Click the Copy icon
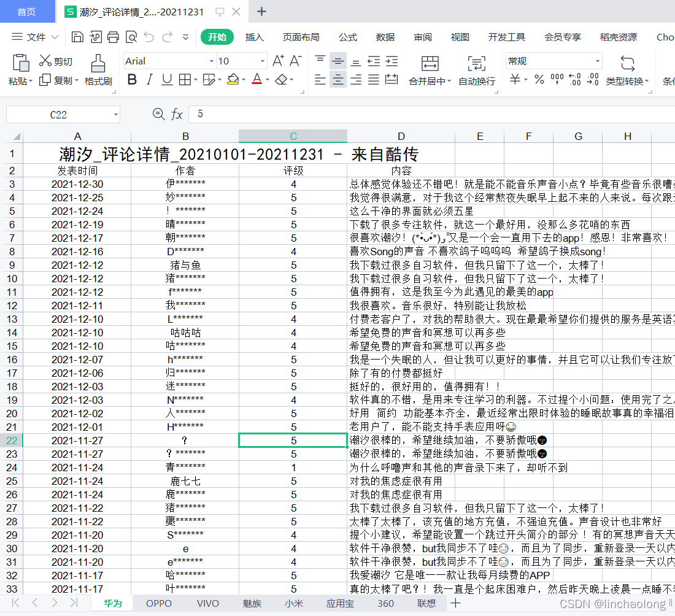Viewport: 675px width, 616px height. point(45,80)
